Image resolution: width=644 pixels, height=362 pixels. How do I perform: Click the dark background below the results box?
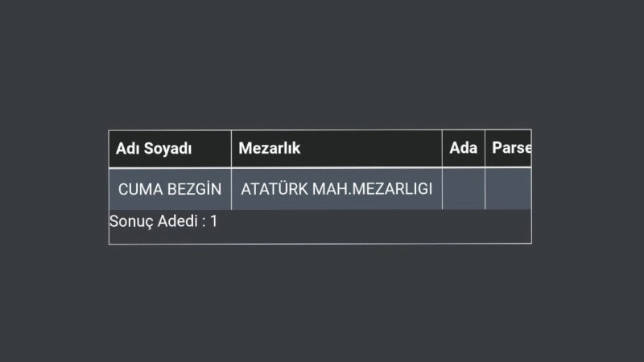[x=320, y=304]
